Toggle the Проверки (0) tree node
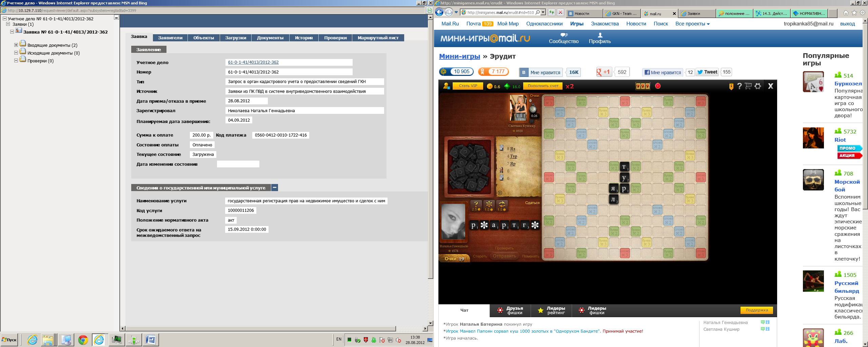Screen dimensions: 868x347 (16, 60)
